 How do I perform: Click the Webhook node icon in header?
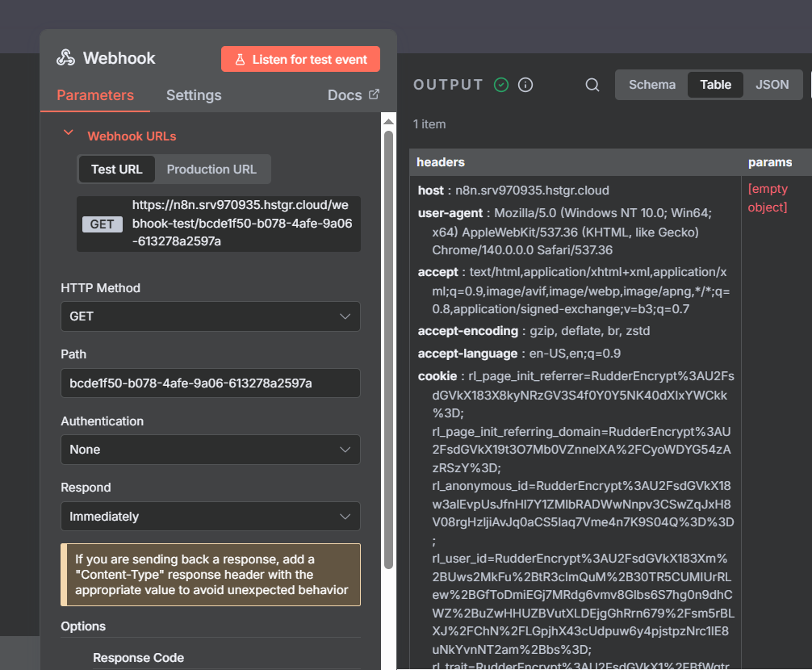65,58
